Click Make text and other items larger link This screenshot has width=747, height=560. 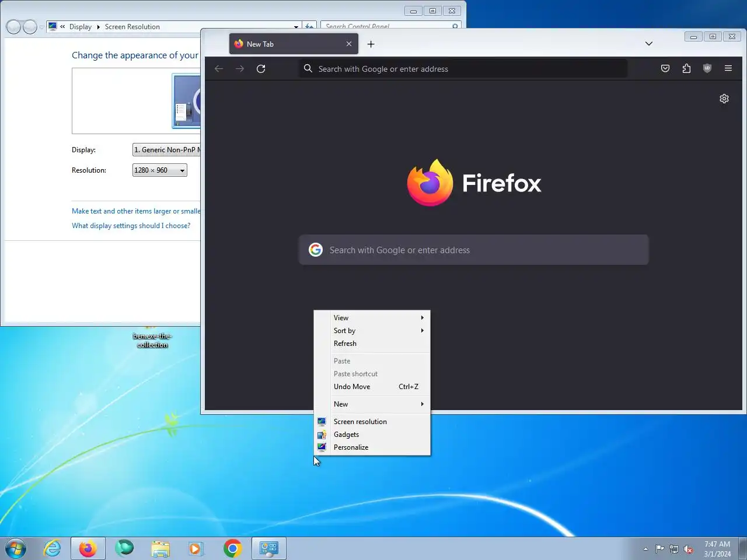point(136,211)
